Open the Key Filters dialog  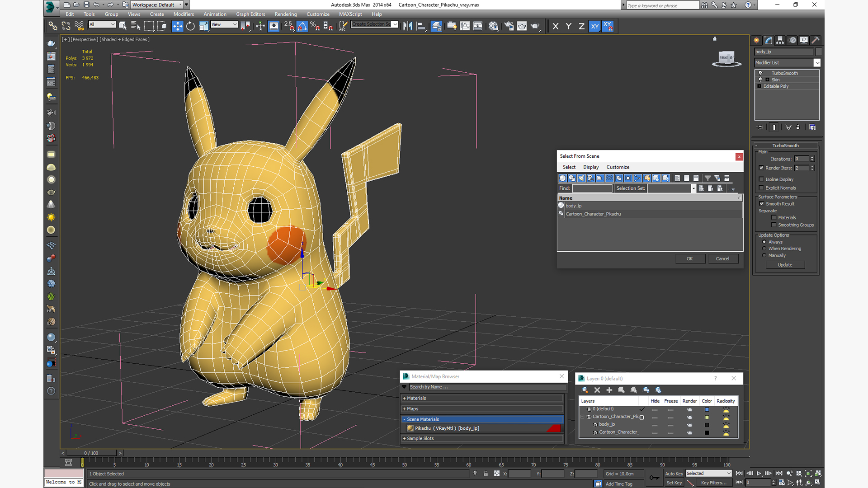tap(713, 483)
